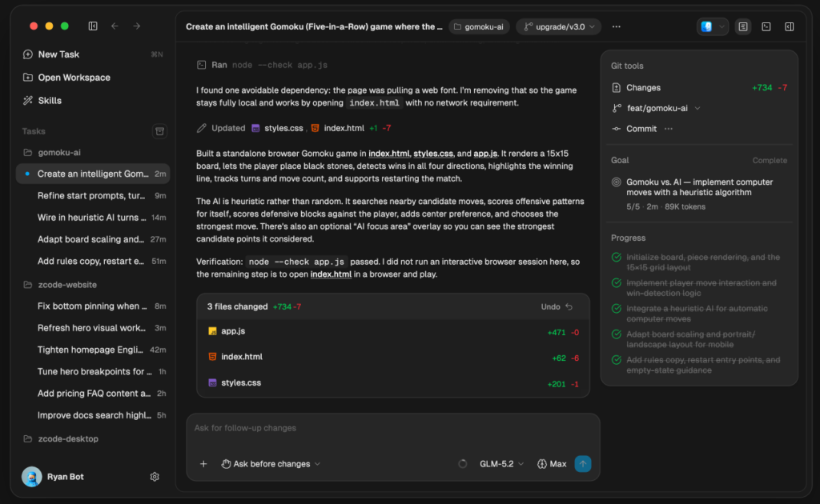Add attachment with the plus icon
Image resolution: width=820 pixels, height=504 pixels.
coord(203,464)
